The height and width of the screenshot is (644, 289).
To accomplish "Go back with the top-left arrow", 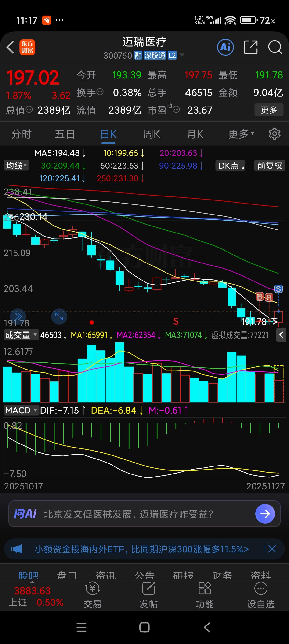I will 10,47.
